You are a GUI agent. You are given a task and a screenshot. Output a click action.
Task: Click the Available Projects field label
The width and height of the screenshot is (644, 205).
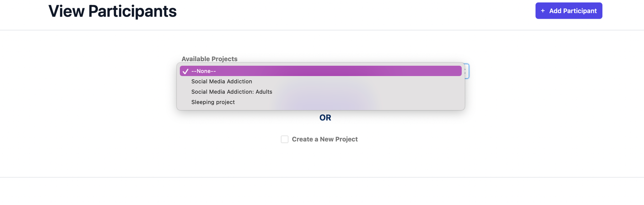[209, 59]
